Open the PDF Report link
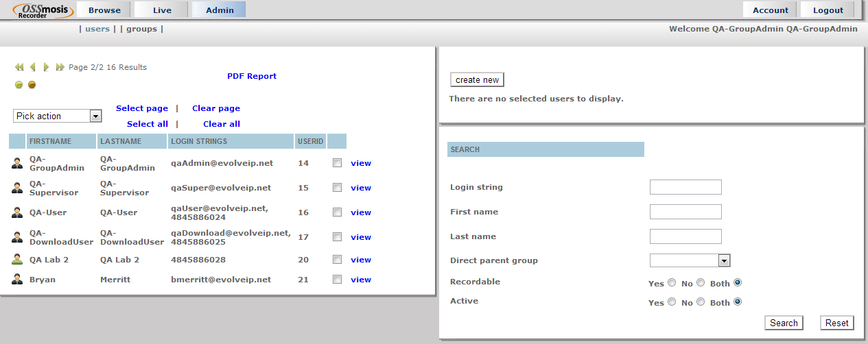The width and height of the screenshot is (868, 344). [x=252, y=76]
